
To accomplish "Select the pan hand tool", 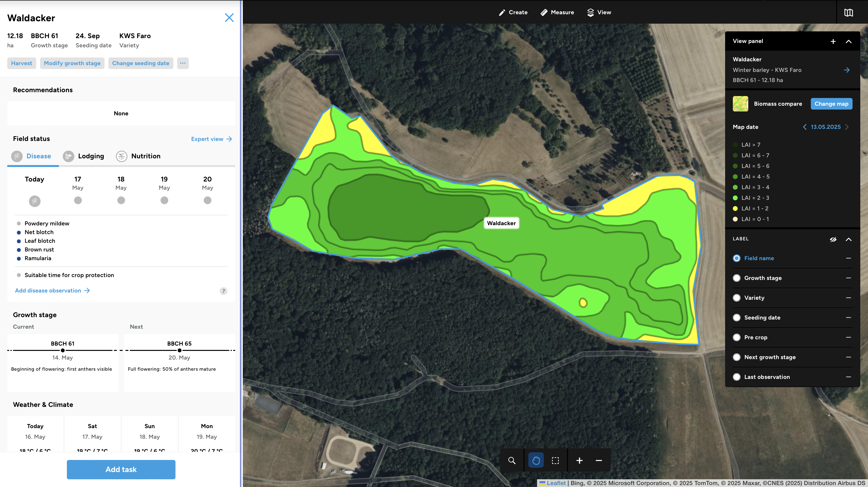I will 536,460.
